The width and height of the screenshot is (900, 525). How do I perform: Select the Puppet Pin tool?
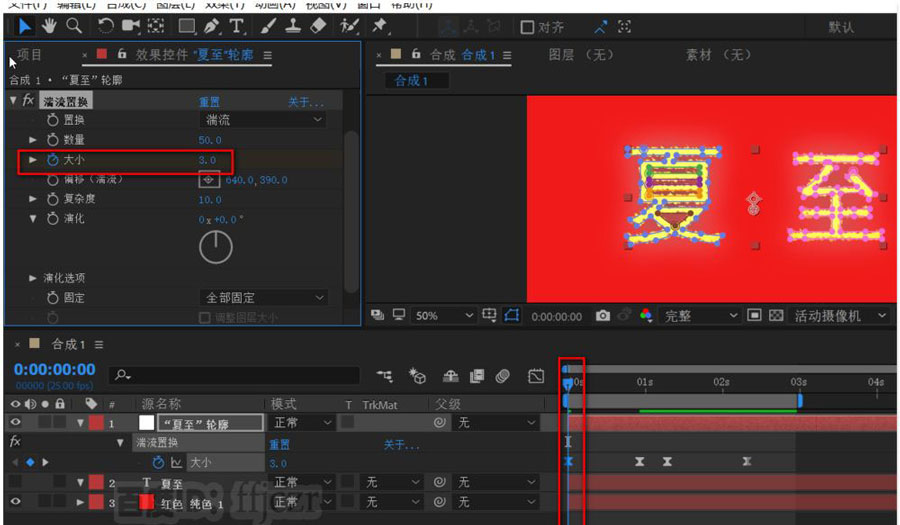tap(379, 26)
